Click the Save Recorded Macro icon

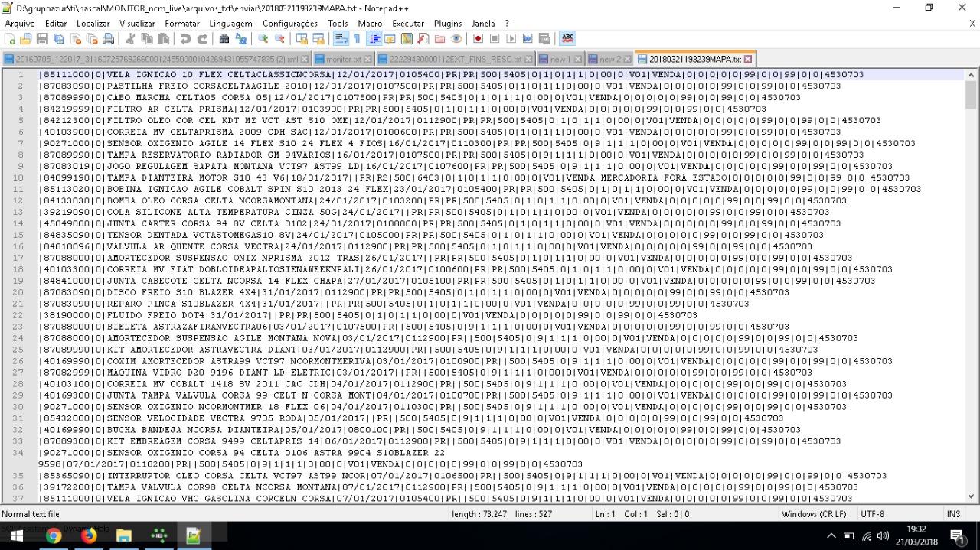tap(544, 39)
